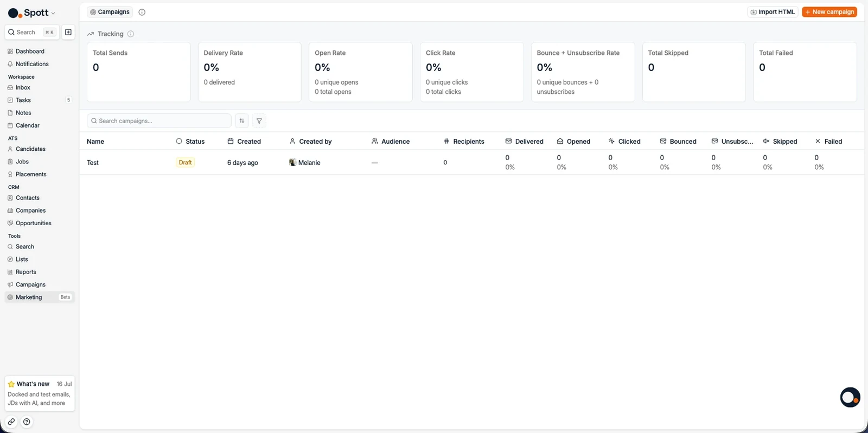Click Melanie in Created by column
Image resolution: width=868 pixels, height=433 pixels.
tap(305, 163)
